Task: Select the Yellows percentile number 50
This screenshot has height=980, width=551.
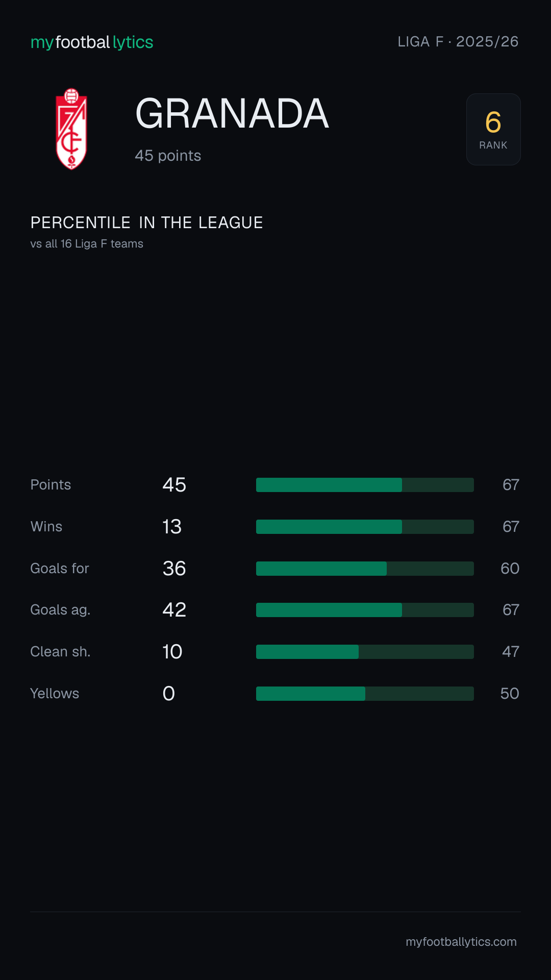Action: 510,694
